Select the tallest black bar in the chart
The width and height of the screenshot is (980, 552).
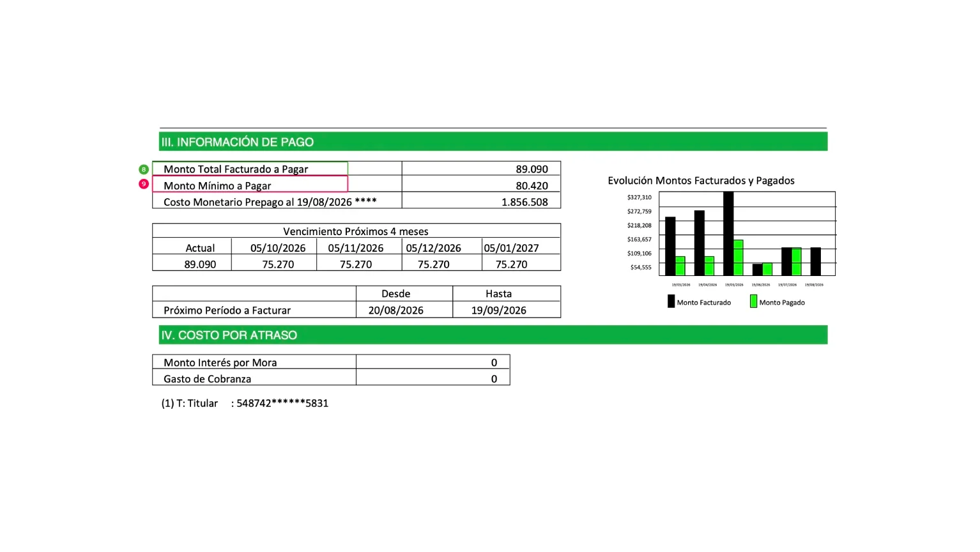(x=728, y=233)
